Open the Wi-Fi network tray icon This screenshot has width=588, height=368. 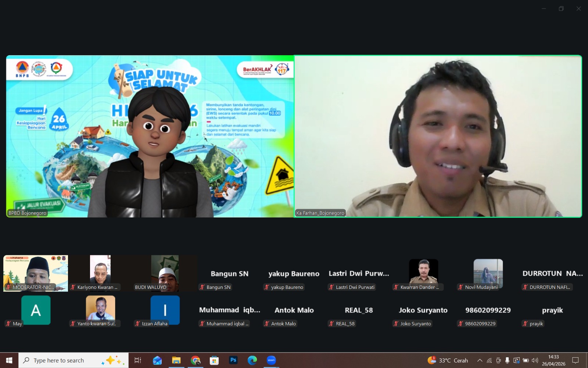[x=489, y=360]
